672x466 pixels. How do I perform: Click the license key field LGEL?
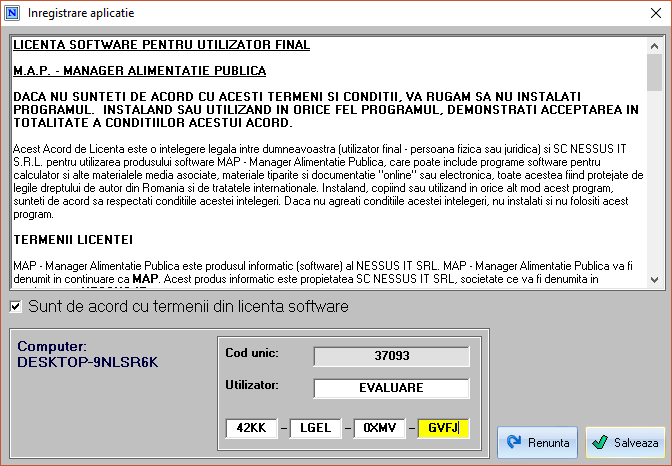coord(315,428)
